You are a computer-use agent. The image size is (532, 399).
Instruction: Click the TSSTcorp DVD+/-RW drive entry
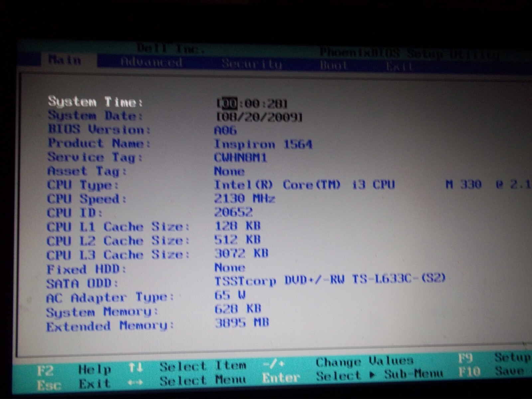click(x=330, y=280)
